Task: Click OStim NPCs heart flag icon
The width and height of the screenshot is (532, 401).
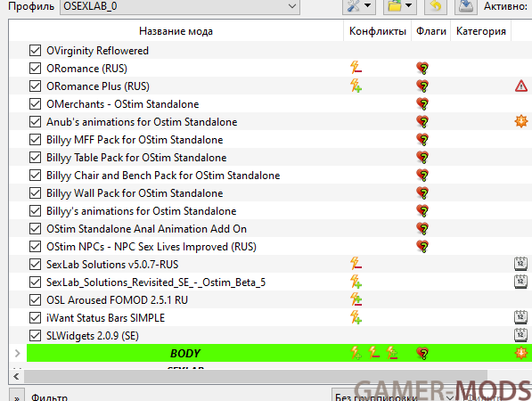Action: click(422, 246)
